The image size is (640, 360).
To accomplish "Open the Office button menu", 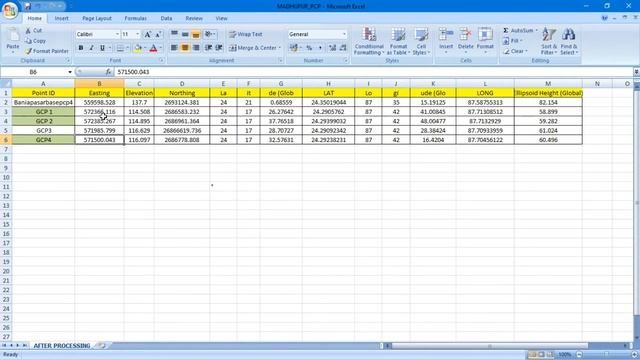I will click(10, 10).
